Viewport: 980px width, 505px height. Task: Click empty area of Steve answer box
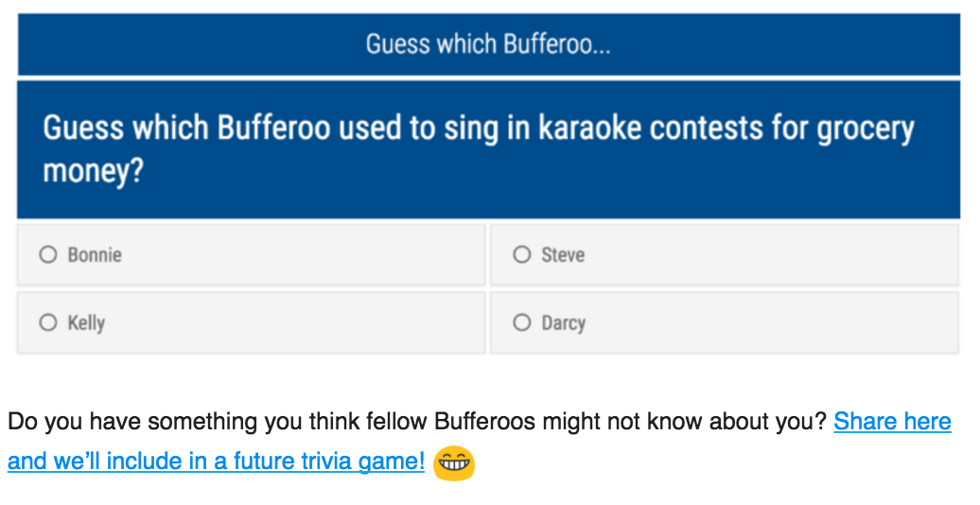pyautogui.click(x=769, y=255)
